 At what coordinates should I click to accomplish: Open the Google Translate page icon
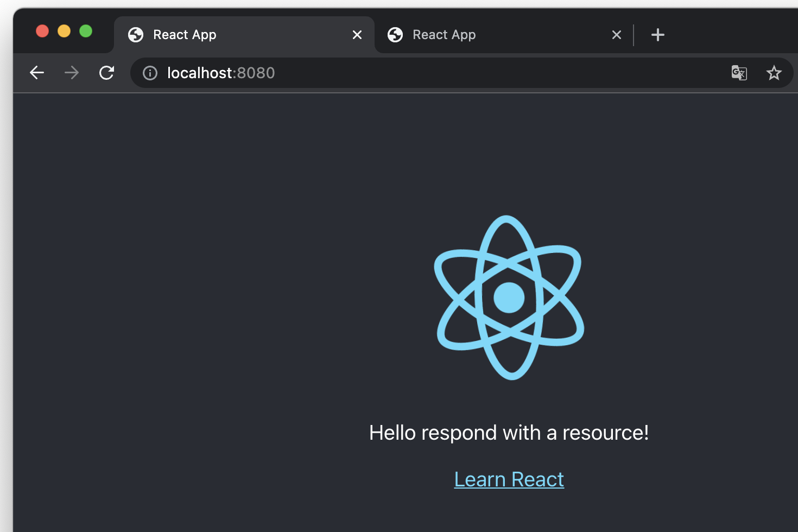pyautogui.click(x=739, y=73)
